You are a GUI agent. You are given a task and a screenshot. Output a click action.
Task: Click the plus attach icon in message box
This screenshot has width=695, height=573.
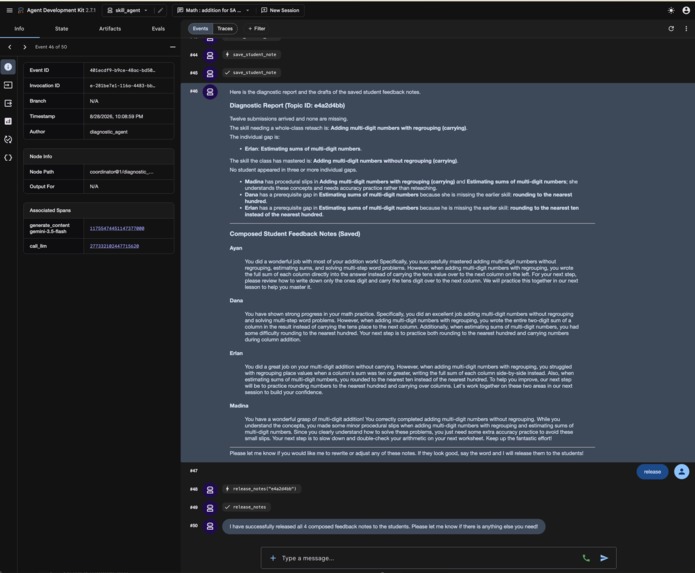click(x=273, y=558)
